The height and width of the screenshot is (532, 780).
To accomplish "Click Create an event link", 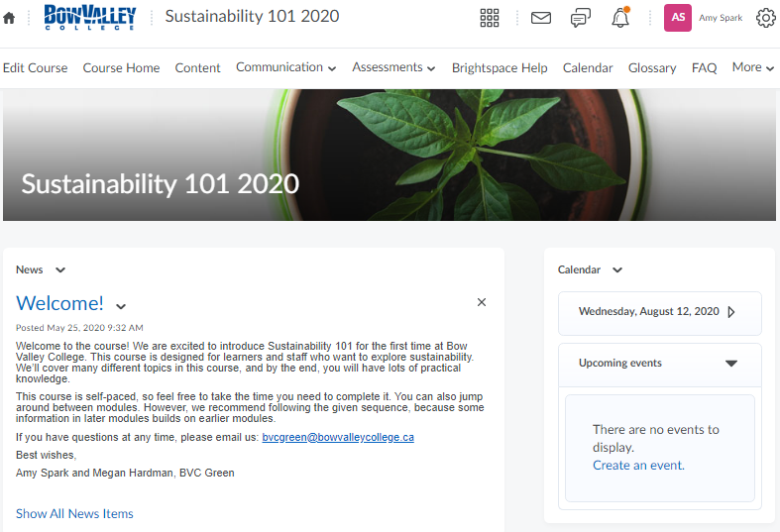I will 638,466.
